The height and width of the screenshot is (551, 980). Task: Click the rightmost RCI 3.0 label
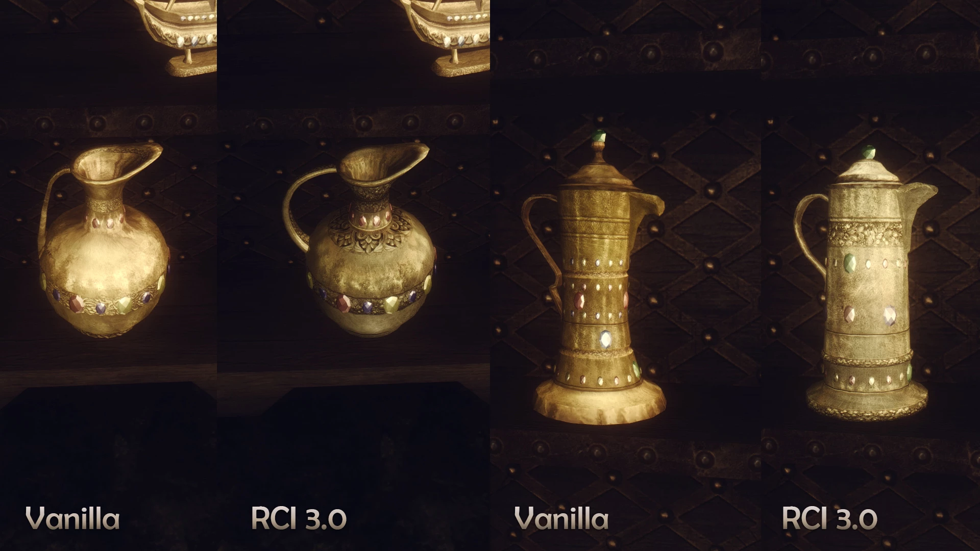click(829, 519)
